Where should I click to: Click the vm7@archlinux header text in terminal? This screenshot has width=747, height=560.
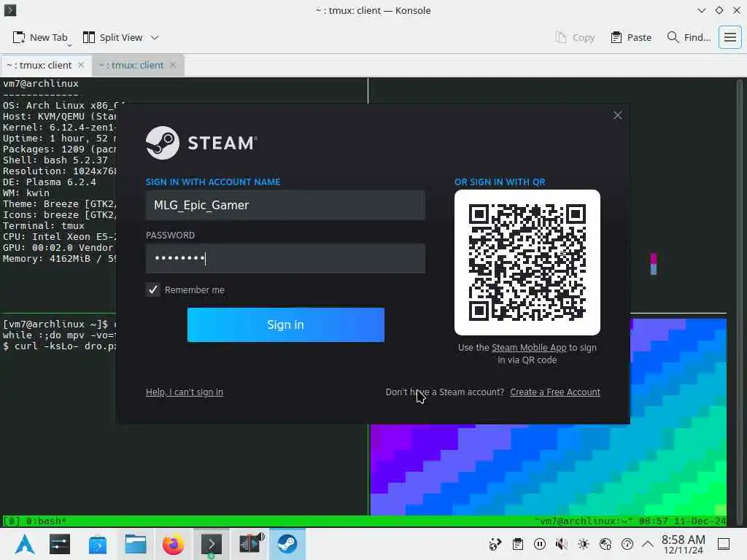point(41,83)
